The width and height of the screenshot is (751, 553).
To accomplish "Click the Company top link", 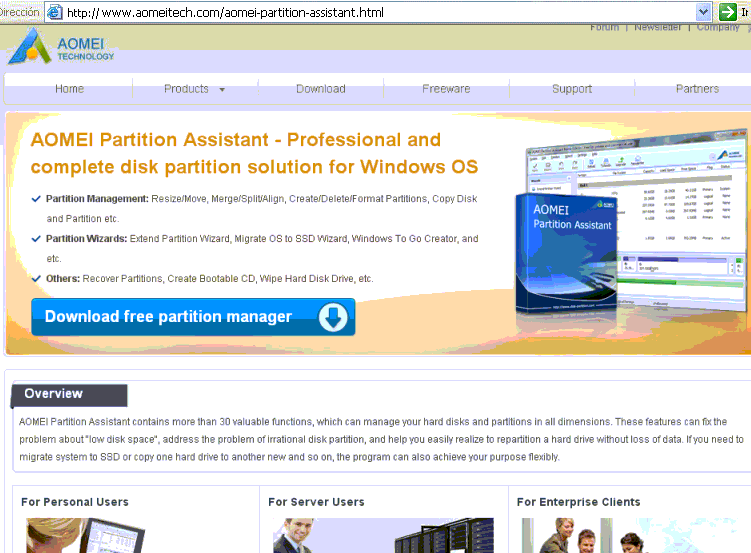I will coord(718,28).
